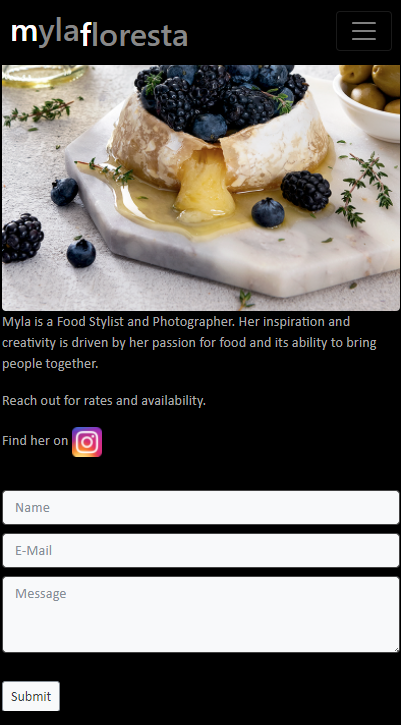Click 'Reach out for rates and availability' text
Viewport: 401px width, 725px height.
click(104, 400)
